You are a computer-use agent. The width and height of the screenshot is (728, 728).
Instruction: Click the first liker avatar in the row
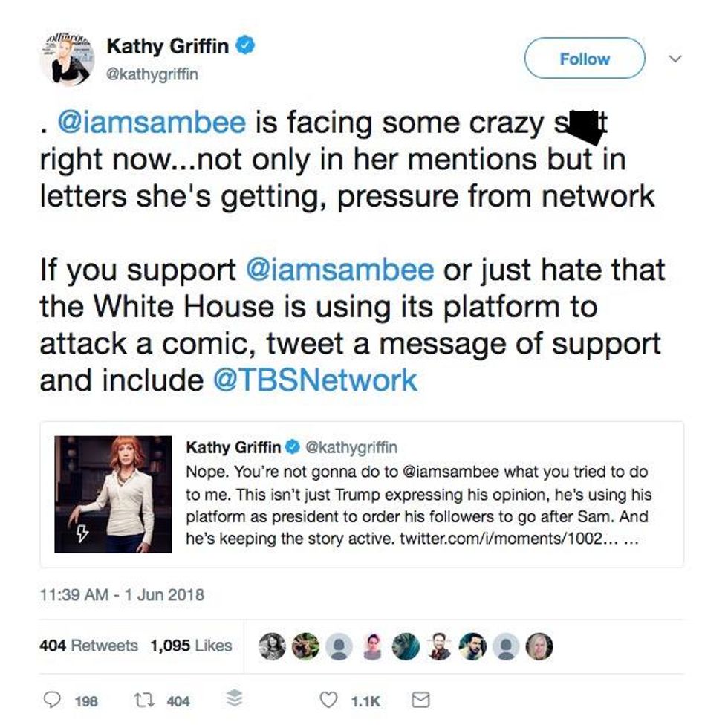(x=273, y=646)
